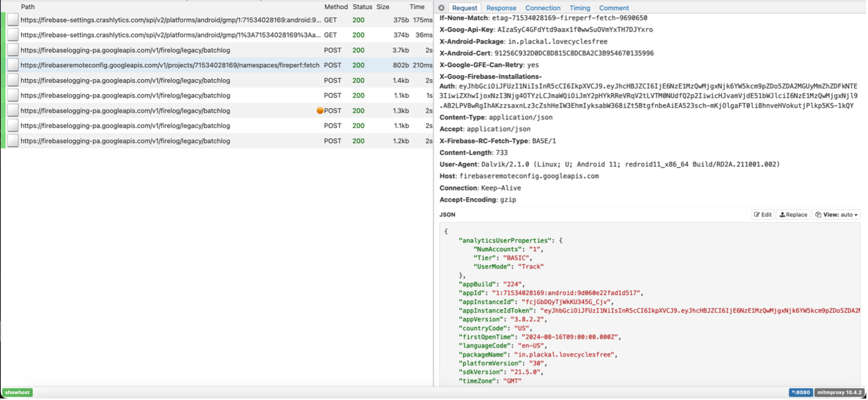Sort flows by the Path column header

coord(28,7)
